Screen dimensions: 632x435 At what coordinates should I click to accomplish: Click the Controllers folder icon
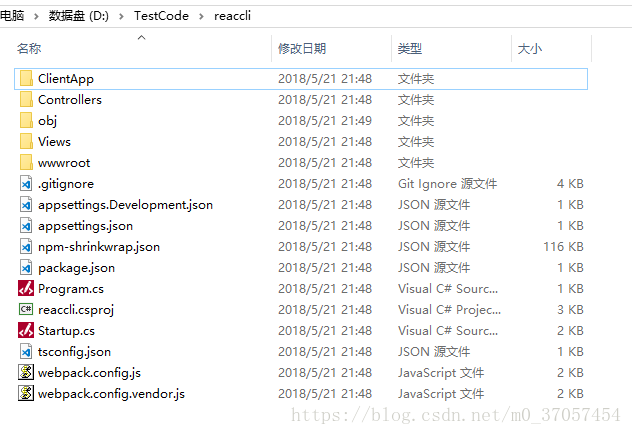tap(26, 100)
